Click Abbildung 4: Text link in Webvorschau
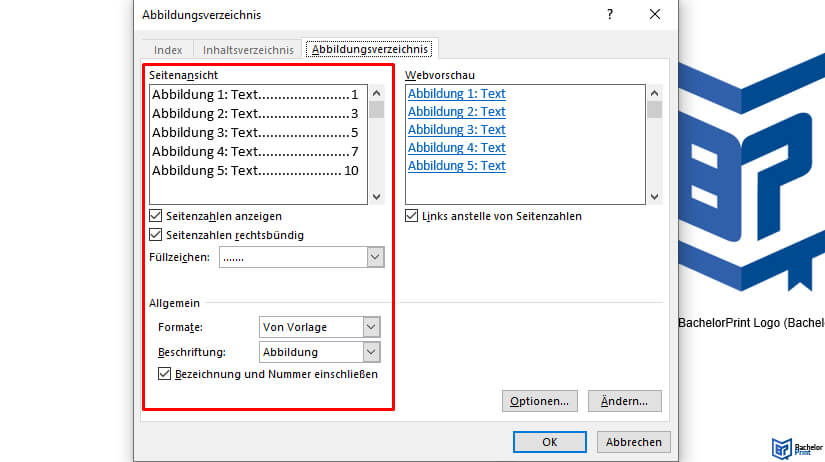 (457, 147)
